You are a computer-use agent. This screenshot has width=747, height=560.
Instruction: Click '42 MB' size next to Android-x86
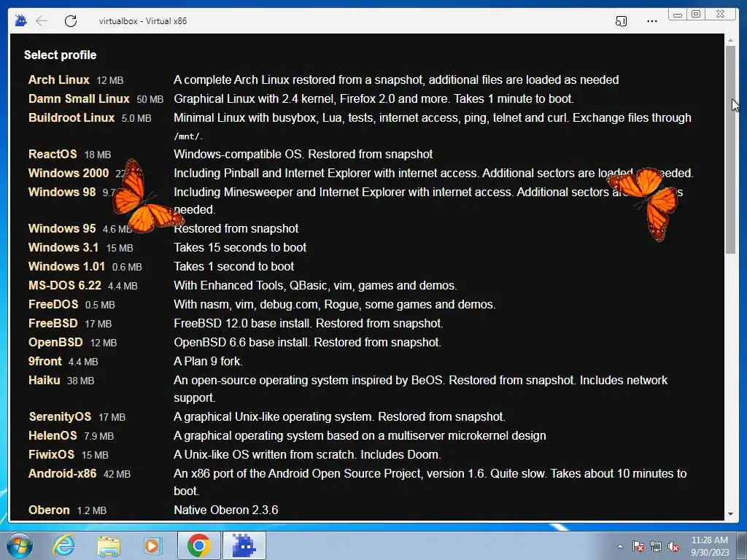tap(117, 474)
